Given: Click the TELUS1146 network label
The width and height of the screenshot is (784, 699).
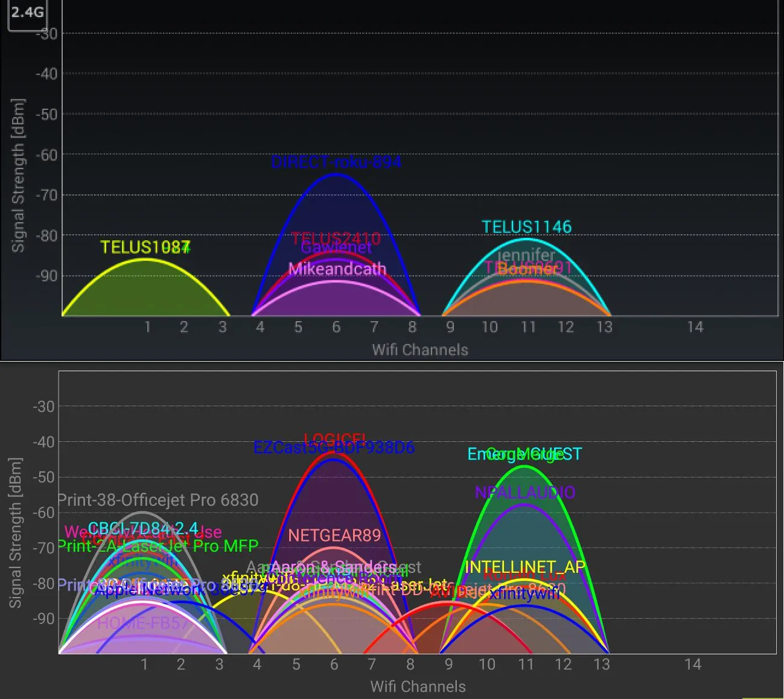Looking at the screenshot, I should click(526, 227).
